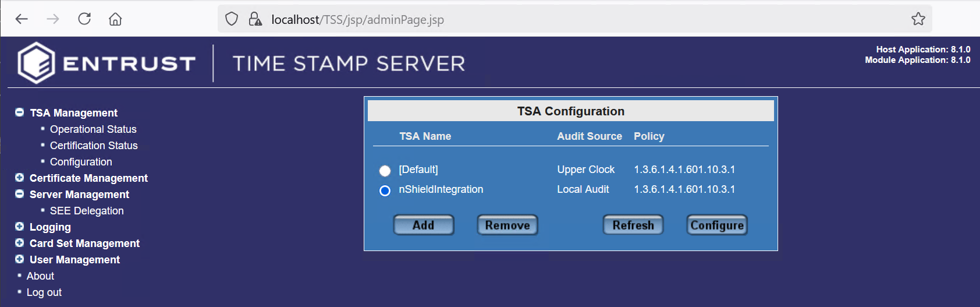Click Log out link

pos(44,292)
